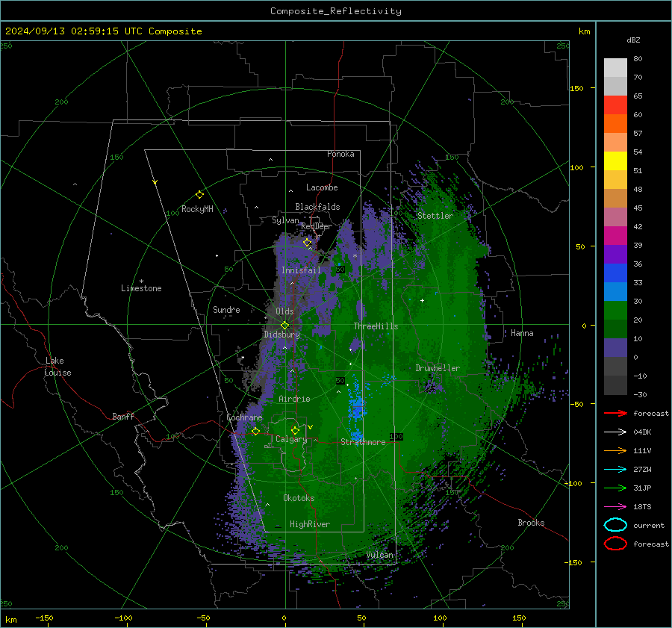This screenshot has height=628, width=672.
Task: Click the Limestone label
Action: click(x=141, y=288)
